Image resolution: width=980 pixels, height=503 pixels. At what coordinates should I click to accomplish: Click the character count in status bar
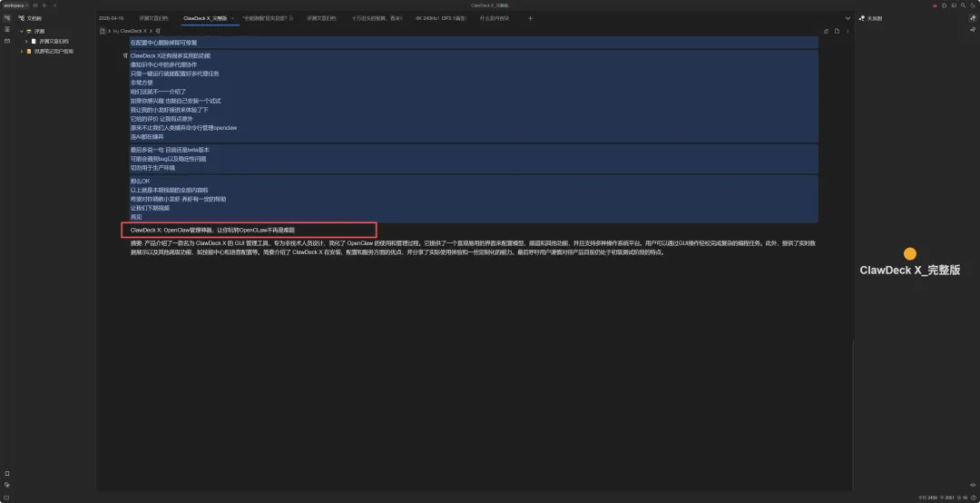(929, 498)
